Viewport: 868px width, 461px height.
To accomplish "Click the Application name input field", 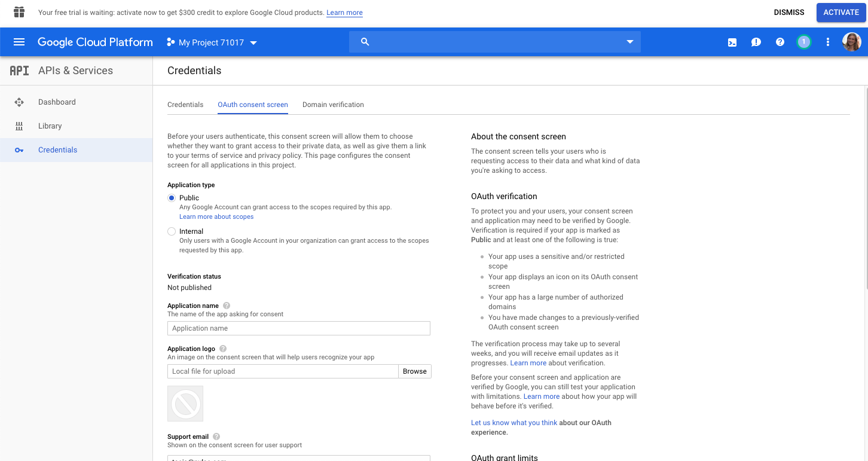I will pyautogui.click(x=299, y=328).
